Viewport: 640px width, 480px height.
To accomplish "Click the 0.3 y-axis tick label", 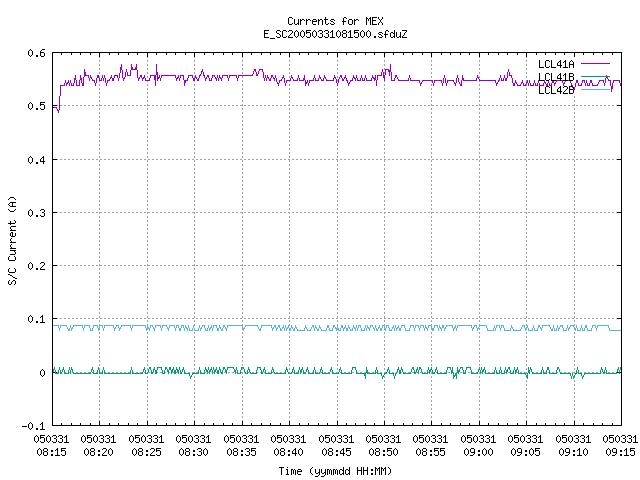I will coord(36,213).
